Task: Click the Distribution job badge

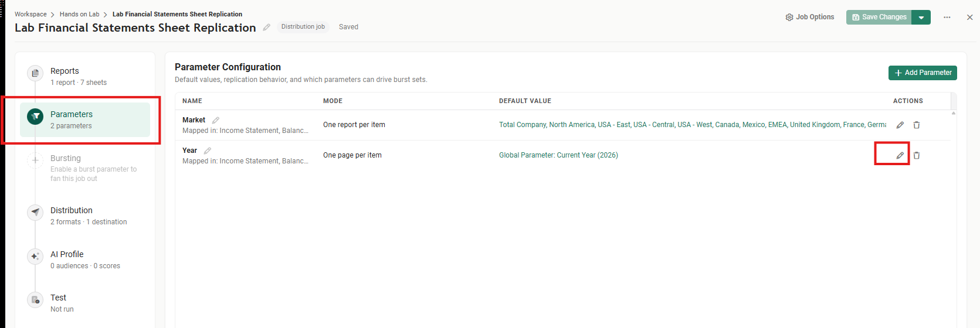Action: [303, 27]
